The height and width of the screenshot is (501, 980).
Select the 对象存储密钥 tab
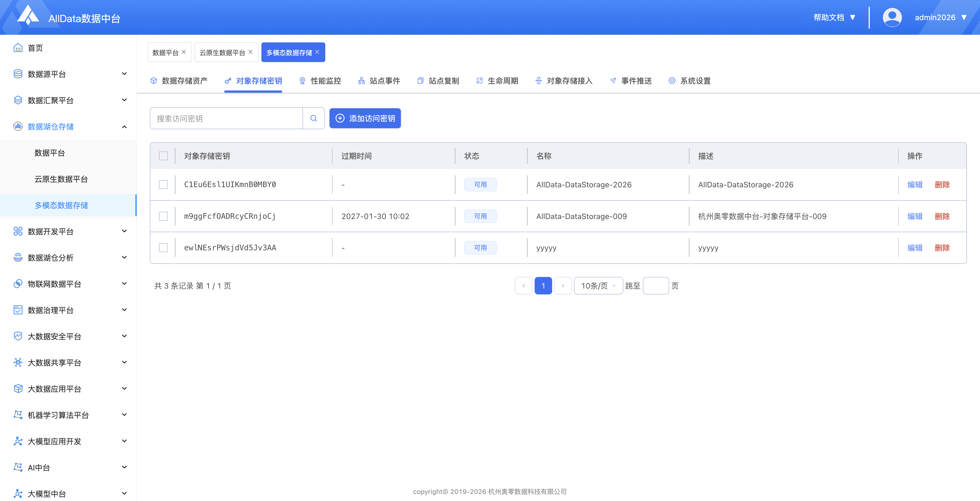pyautogui.click(x=253, y=81)
